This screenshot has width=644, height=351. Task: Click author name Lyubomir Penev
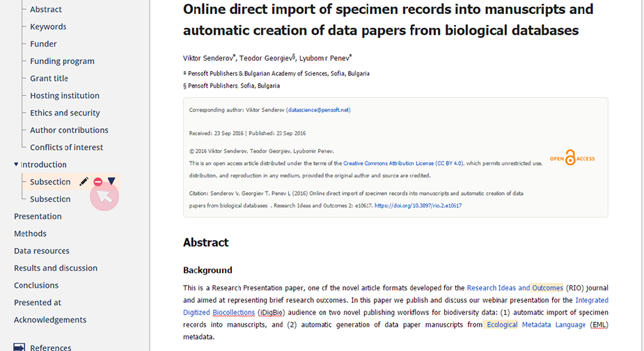pyautogui.click(x=324, y=58)
